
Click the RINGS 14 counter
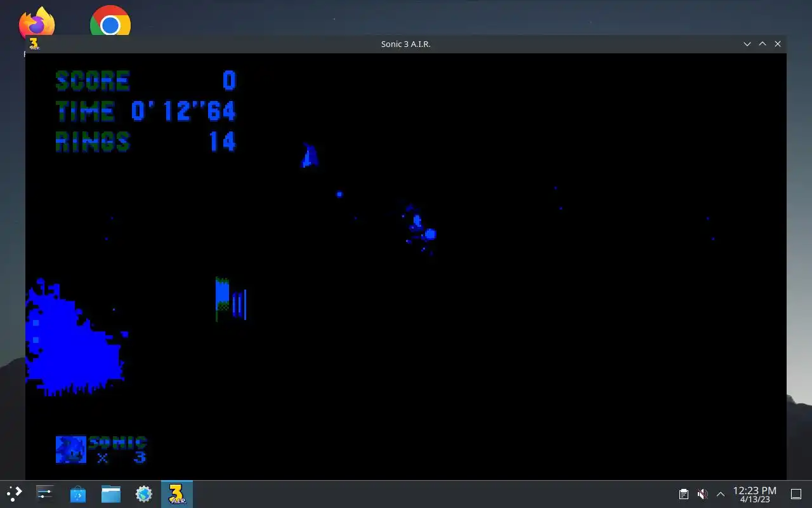click(146, 142)
